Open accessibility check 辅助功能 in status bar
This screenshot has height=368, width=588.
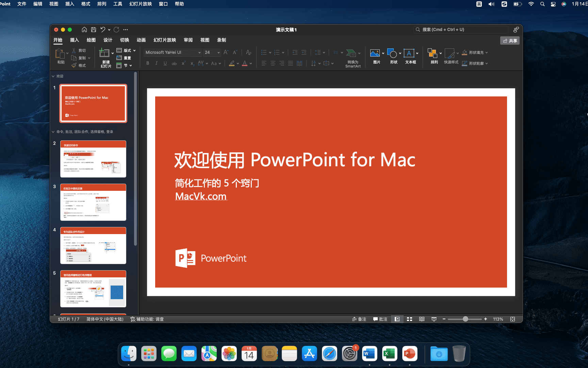(147, 319)
